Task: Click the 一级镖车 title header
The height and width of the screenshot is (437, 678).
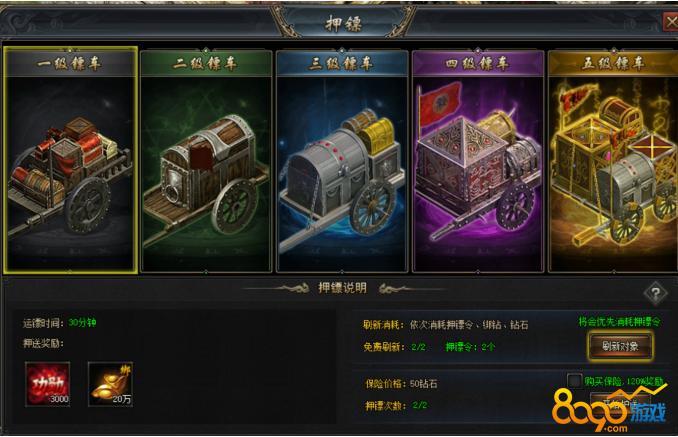Action: pos(70,64)
